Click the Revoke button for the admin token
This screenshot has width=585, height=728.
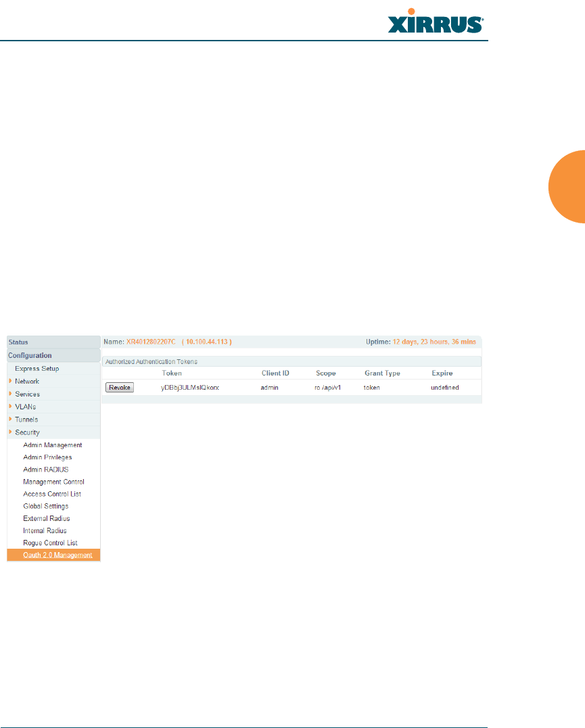coord(120,387)
